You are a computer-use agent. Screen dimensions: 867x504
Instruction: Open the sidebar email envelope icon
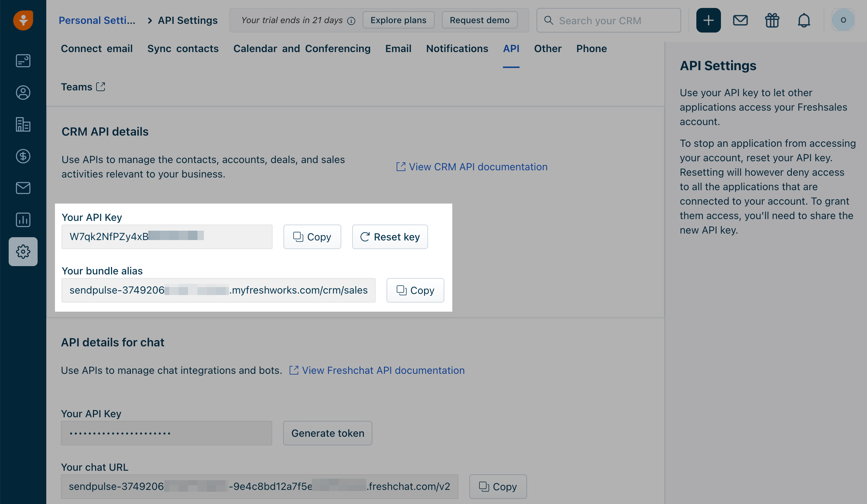[x=23, y=188]
